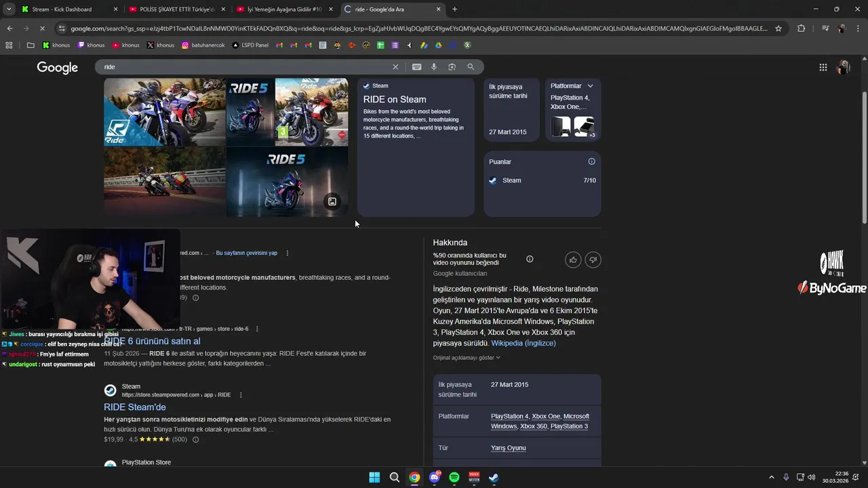Open the Google Drive bookmark
The height and width of the screenshot is (488, 868).
point(439,45)
